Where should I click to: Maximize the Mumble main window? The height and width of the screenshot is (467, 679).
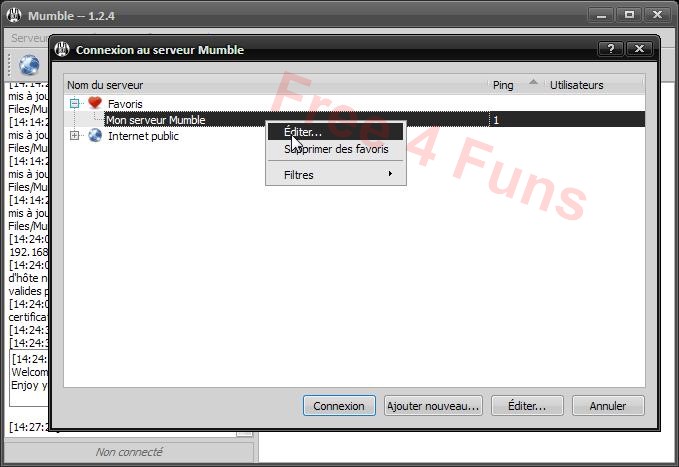pyautogui.click(x=629, y=15)
